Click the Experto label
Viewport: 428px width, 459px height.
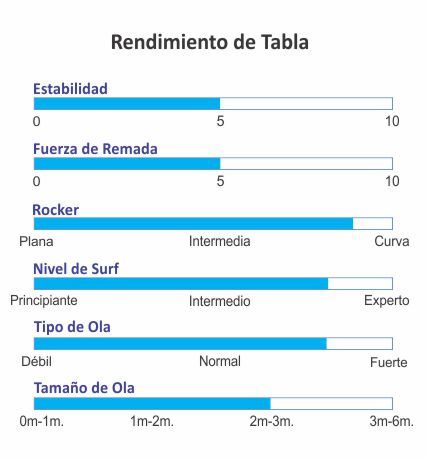point(387,301)
